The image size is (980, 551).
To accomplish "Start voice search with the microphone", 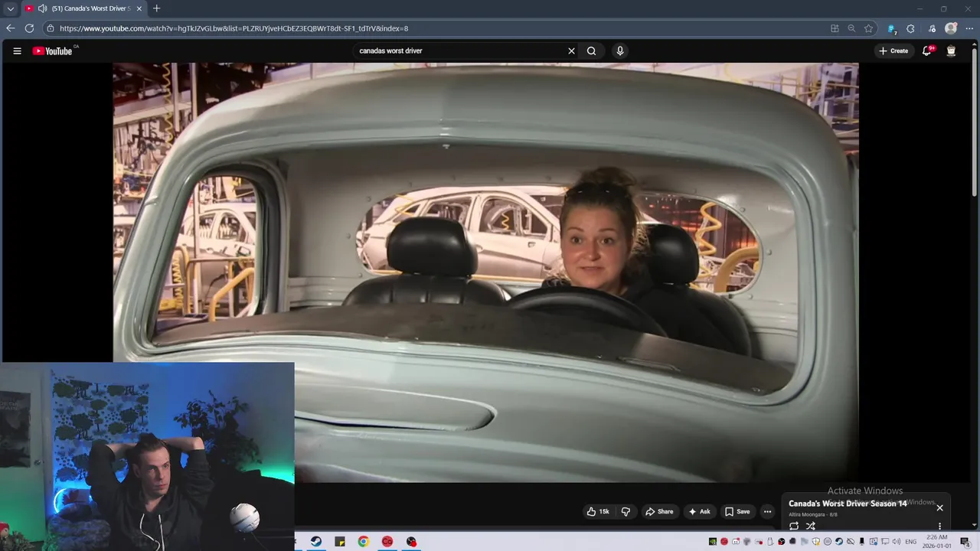I will click(x=620, y=51).
